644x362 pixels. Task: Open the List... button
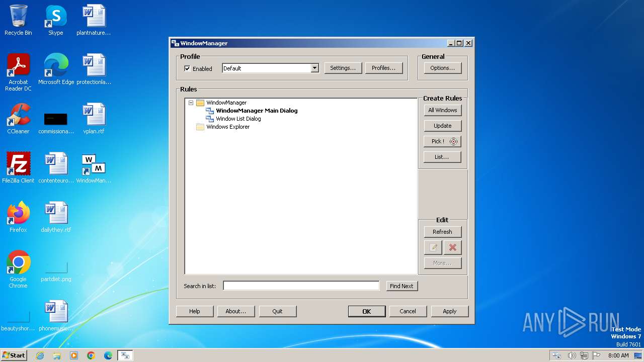[x=442, y=157]
